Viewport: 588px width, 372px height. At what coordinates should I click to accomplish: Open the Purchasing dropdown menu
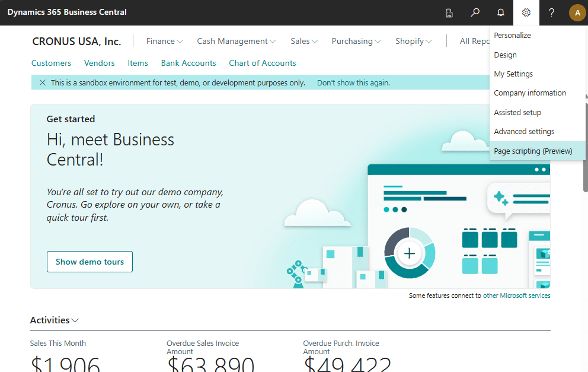point(356,41)
